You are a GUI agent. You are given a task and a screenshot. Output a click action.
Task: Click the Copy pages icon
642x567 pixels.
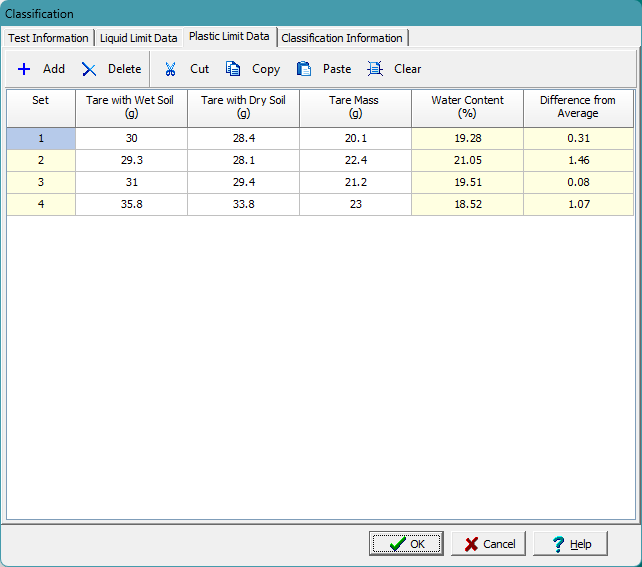point(233,69)
